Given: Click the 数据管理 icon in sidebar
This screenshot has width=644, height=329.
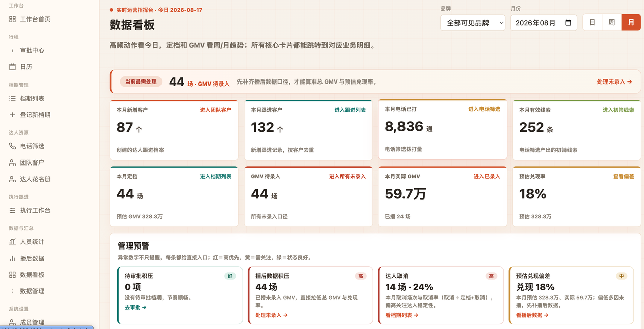Looking at the screenshot, I should pos(12,291).
